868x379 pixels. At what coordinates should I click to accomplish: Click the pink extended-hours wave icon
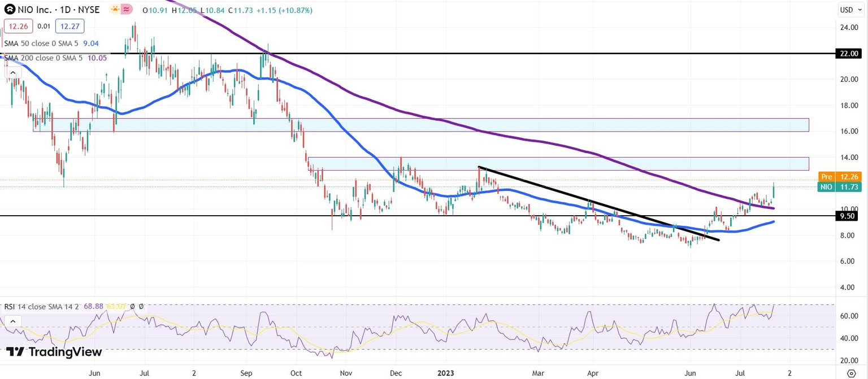(x=125, y=9)
